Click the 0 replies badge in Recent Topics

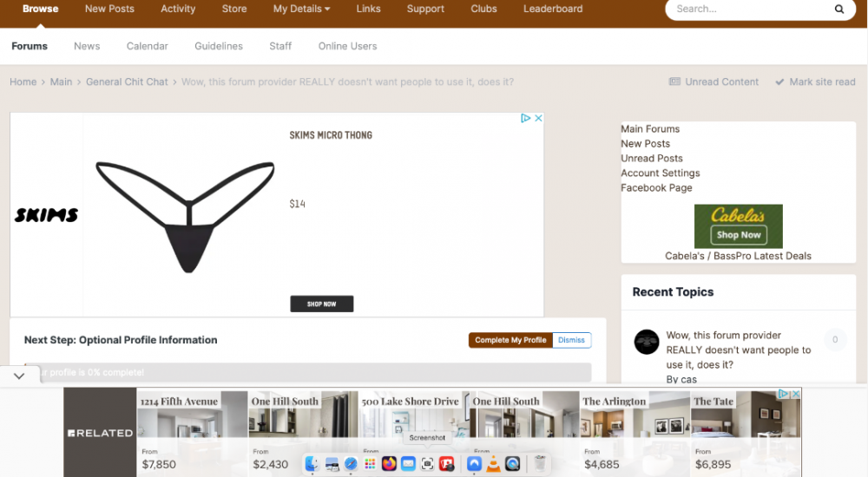[x=835, y=339]
